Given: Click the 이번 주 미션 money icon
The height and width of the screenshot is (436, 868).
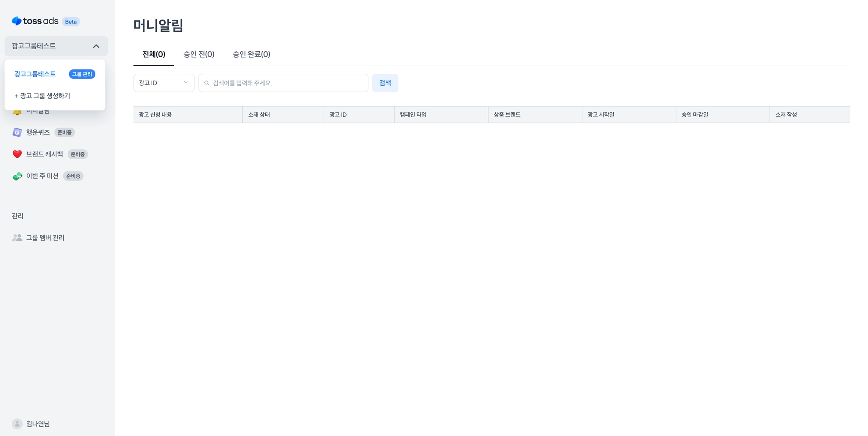Looking at the screenshot, I should click(17, 176).
